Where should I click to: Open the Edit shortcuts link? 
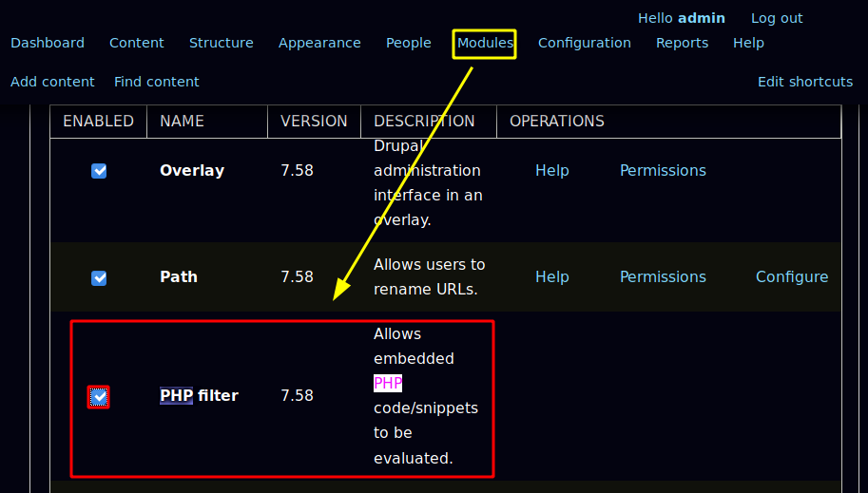click(x=805, y=82)
